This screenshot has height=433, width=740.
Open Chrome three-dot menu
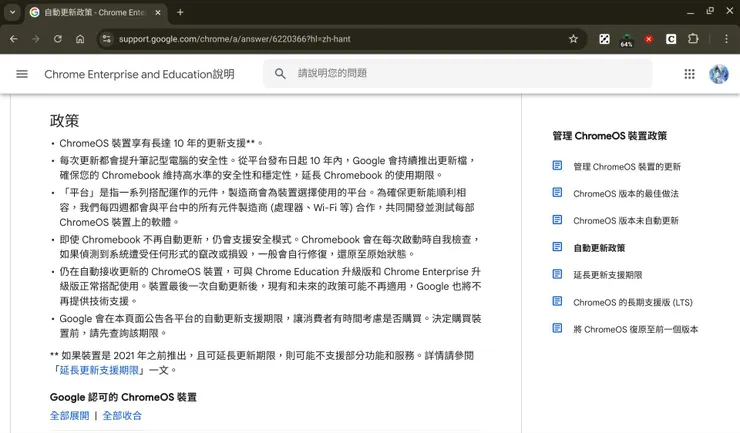click(726, 39)
